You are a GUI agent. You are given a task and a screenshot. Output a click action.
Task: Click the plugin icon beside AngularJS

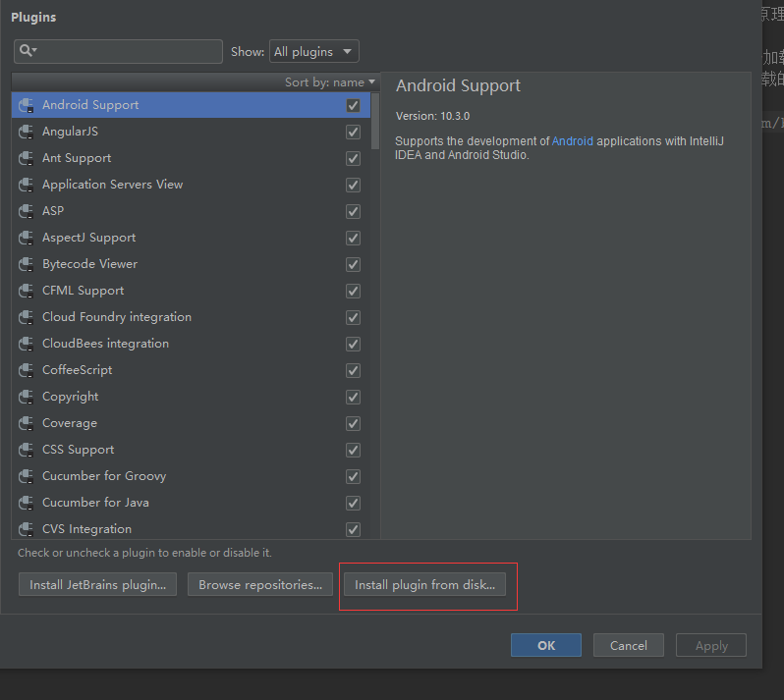(x=26, y=132)
